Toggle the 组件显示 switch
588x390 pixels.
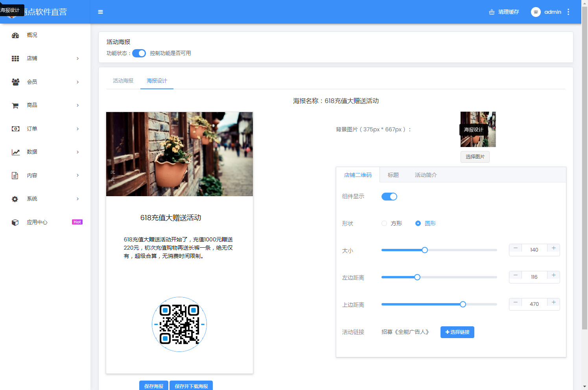389,197
